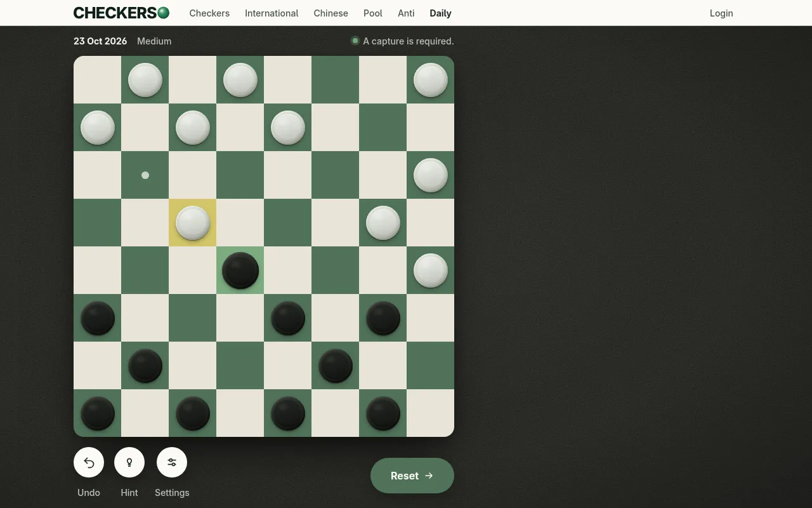Click white checker in top row, second square
The width and height of the screenshot is (812, 508).
click(145, 80)
